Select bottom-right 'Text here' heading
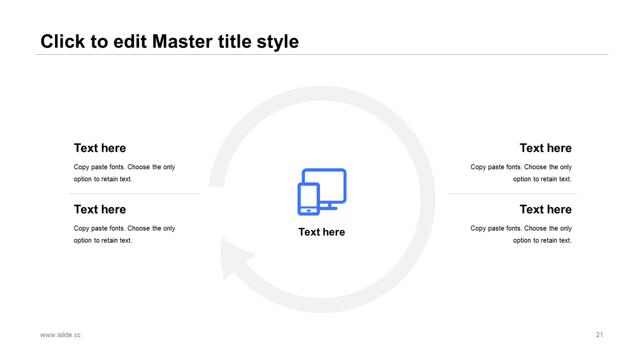The width and height of the screenshot is (644, 362). coord(545,209)
